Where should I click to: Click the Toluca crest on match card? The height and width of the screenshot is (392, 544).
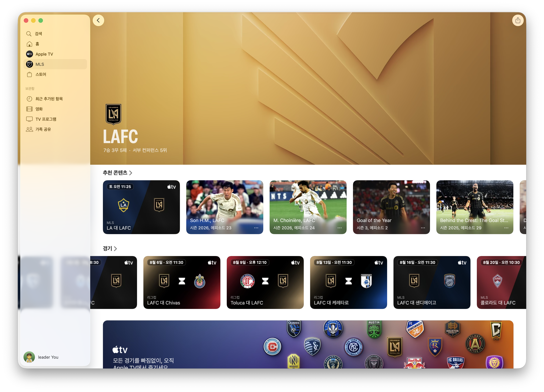[248, 281]
